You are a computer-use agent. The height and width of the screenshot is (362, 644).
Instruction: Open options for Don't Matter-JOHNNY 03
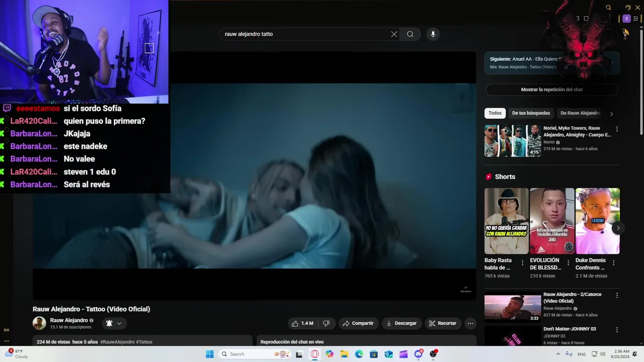pyautogui.click(x=617, y=330)
